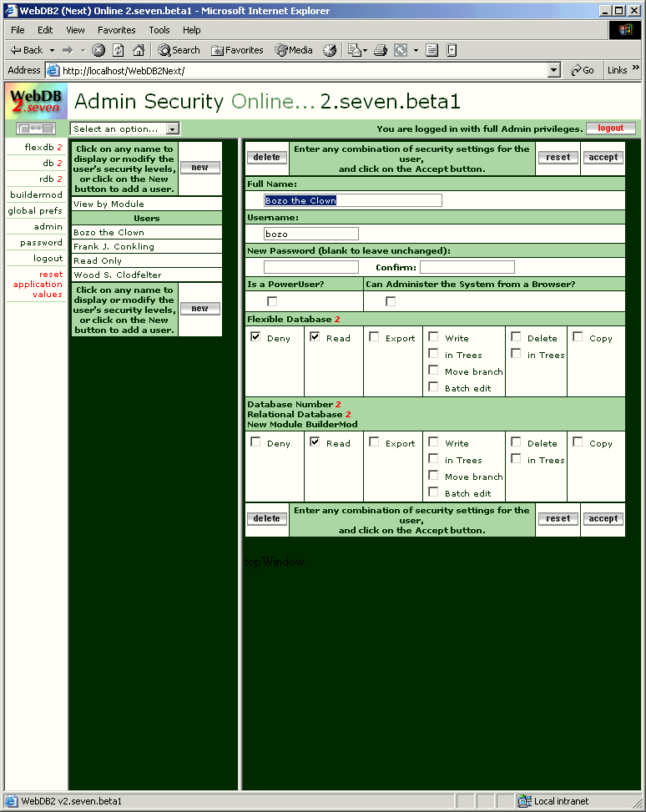Check Write under Flexible Database

click(x=434, y=336)
